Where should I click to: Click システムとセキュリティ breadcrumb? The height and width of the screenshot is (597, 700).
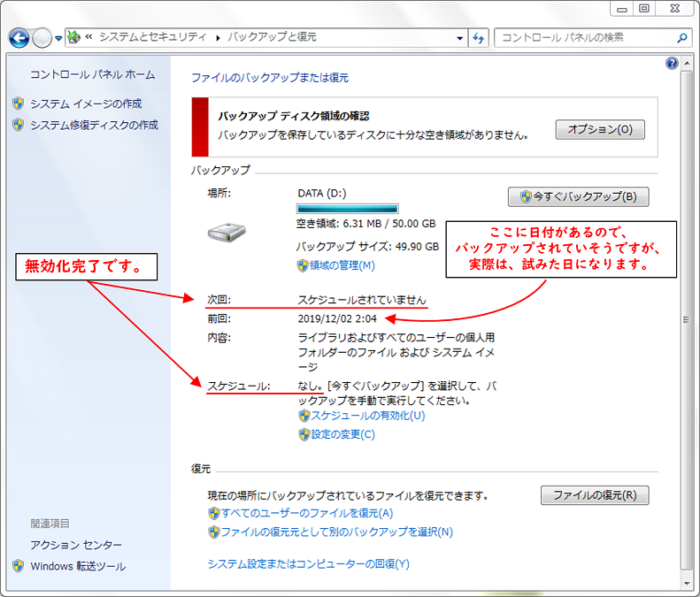(153, 37)
